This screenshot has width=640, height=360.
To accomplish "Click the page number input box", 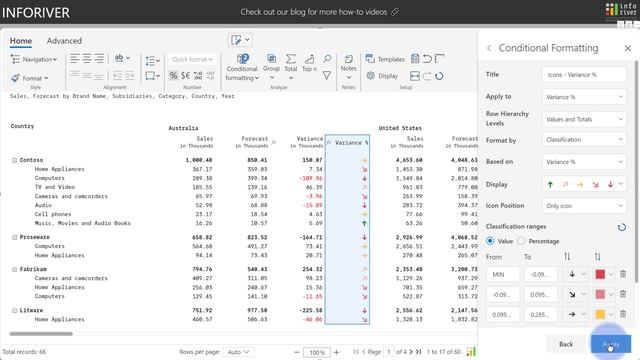I will click(389, 352).
